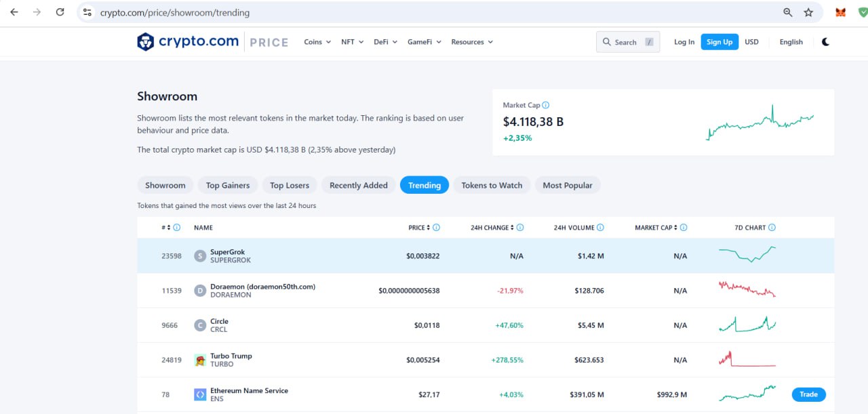Expand the Coins navigation dropdown
This screenshot has width=868, height=414.
317,42
